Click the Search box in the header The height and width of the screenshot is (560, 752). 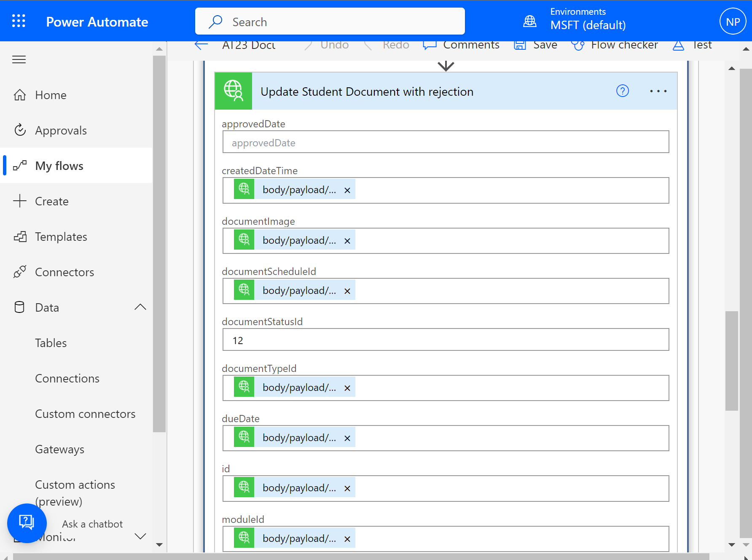pyautogui.click(x=330, y=21)
